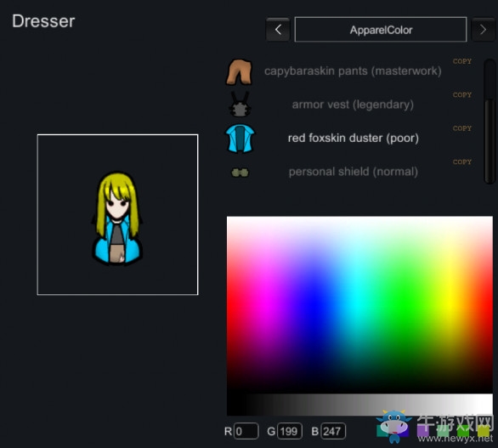
Task: Open the ApparelColor selector box
Action: (x=381, y=30)
